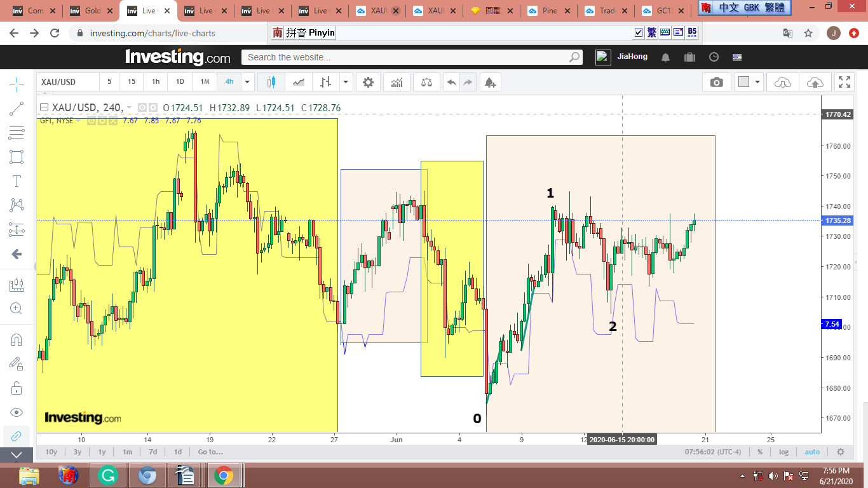This screenshot has height=488, width=868.
Task: Select the 1D timeframe button
Action: click(180, 82)
